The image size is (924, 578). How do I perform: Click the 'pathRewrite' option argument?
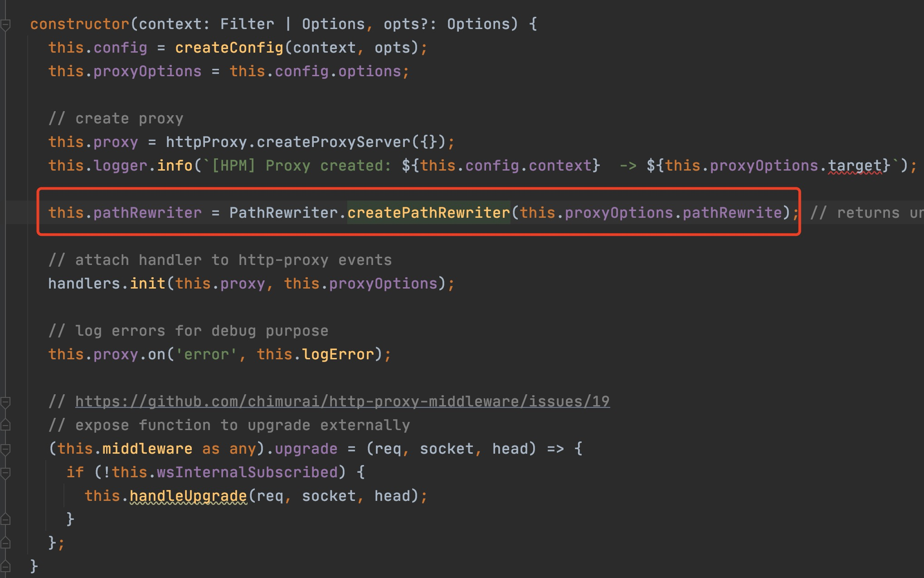[732, 213]
